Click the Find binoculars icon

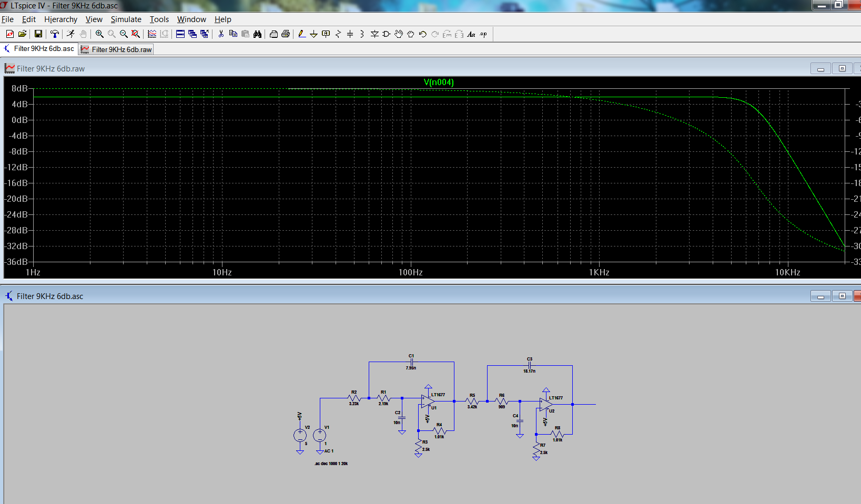[257, 34]
